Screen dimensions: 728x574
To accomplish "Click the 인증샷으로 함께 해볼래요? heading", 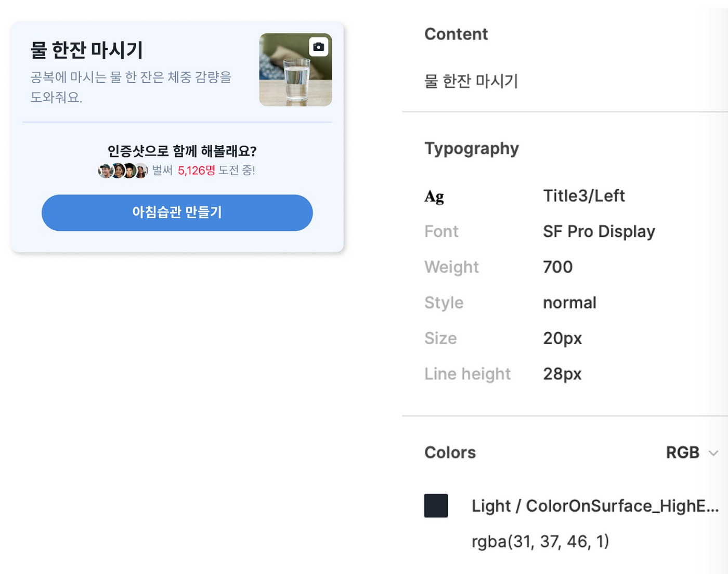I will pos(182,151).
